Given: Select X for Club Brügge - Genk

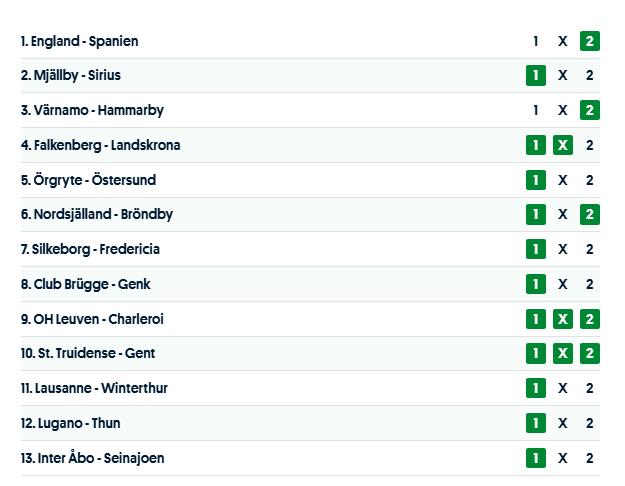Looking at the screenshot, I should pyautogui.click(x=563, y=284).
